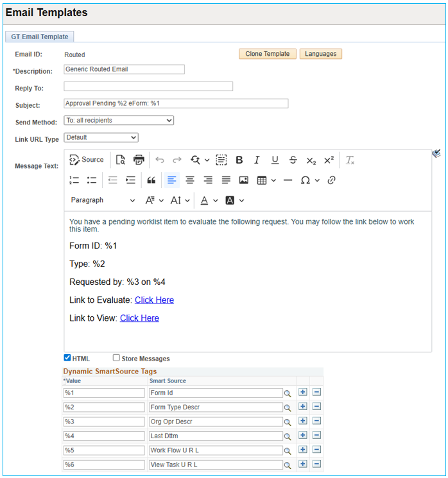Insert a bulleted list
This screenshot has height=478, width=448.
(x=92, y=180)
